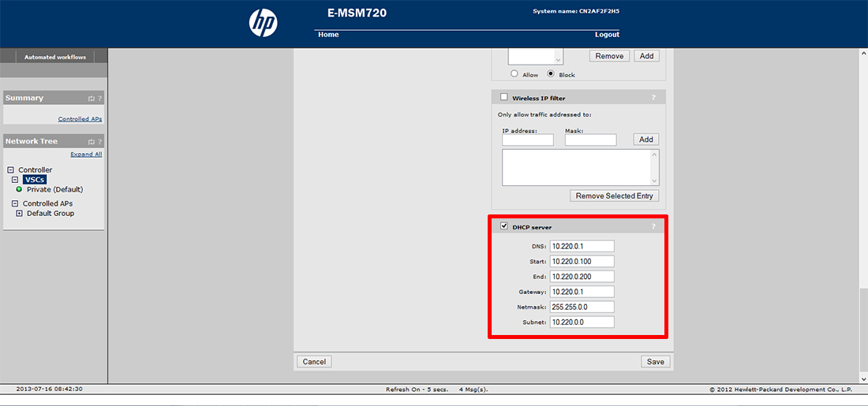Select the Block radio button
868x406 pixels.
tap(551, 73)
